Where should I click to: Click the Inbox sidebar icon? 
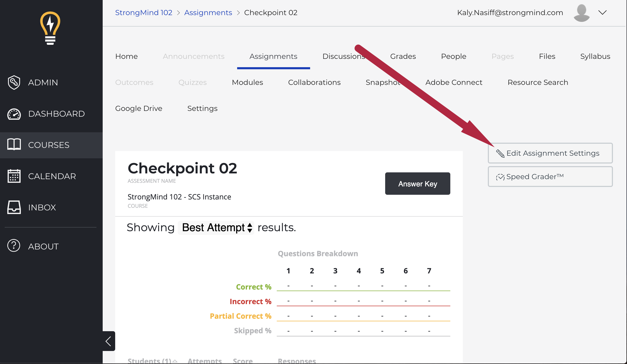coord(15,208)
